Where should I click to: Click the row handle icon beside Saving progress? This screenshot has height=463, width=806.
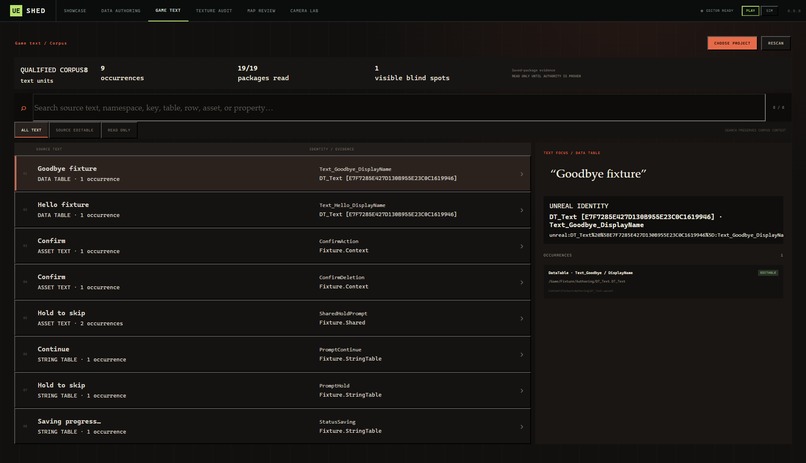(25, 426)
